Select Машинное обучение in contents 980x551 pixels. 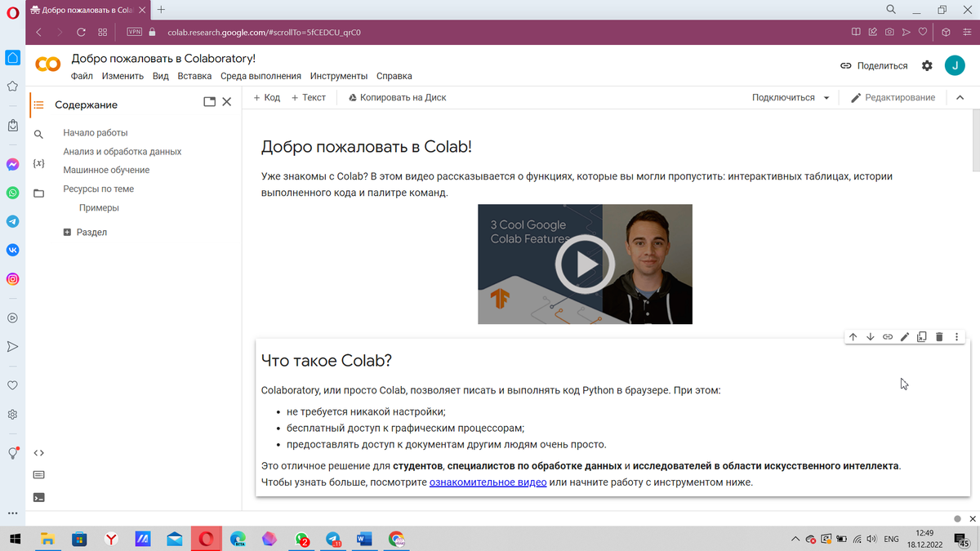click(x=106, y=170)
